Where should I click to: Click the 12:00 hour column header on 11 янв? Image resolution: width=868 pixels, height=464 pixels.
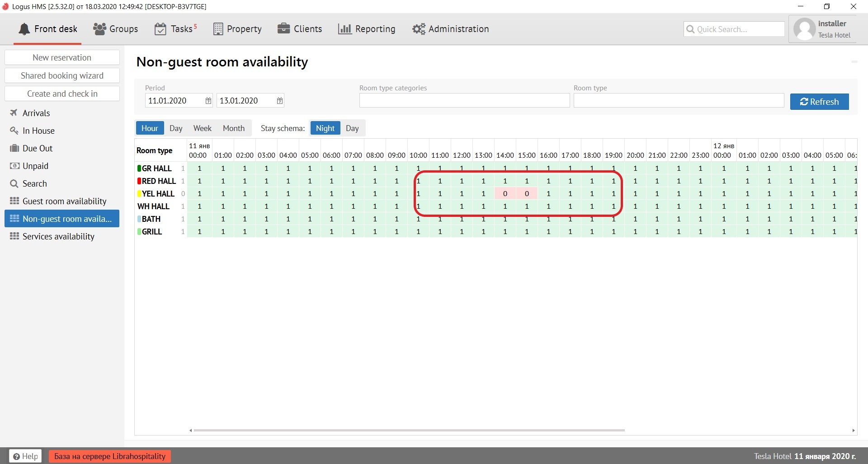(x=462, y=155)
